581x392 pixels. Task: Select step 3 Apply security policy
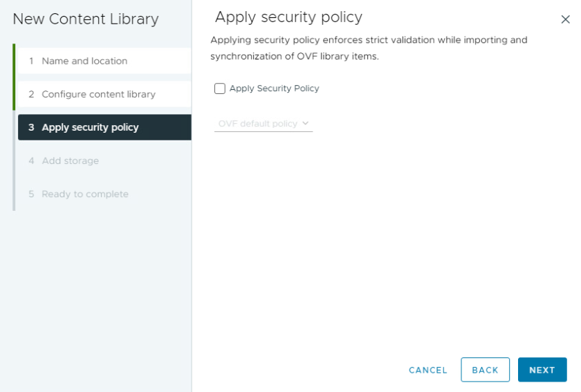[104, 127]
